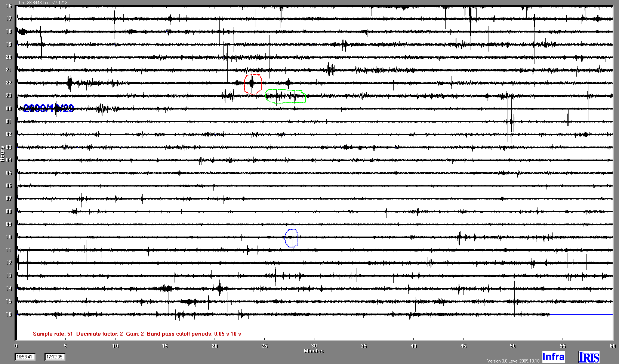Click hour label 13
The image size is (619, 364).
coord(9,276)
